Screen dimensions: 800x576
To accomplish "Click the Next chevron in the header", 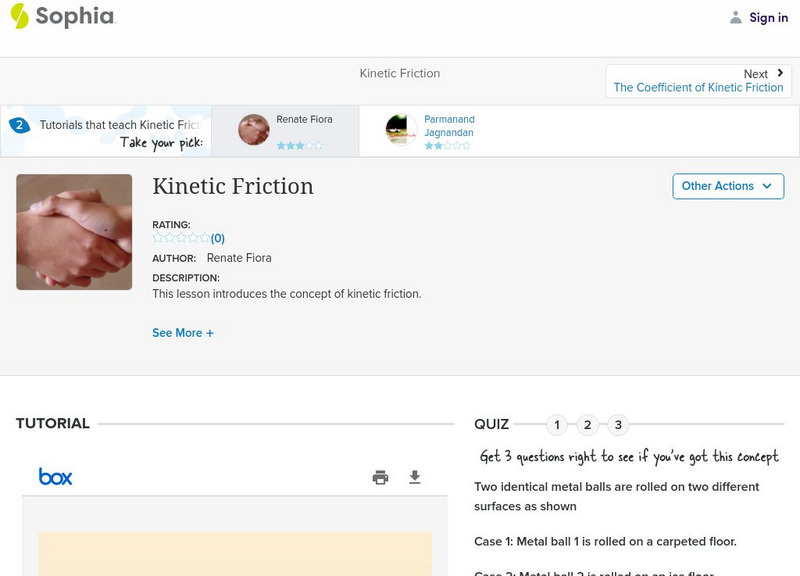I will coord(779,72).
